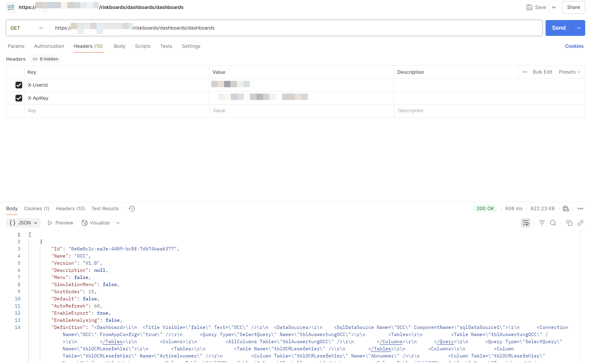The width and height of the screenshot is (590, 364).
Task: Uncheck the X-UserId header checkbox
Action: point(19,85)
